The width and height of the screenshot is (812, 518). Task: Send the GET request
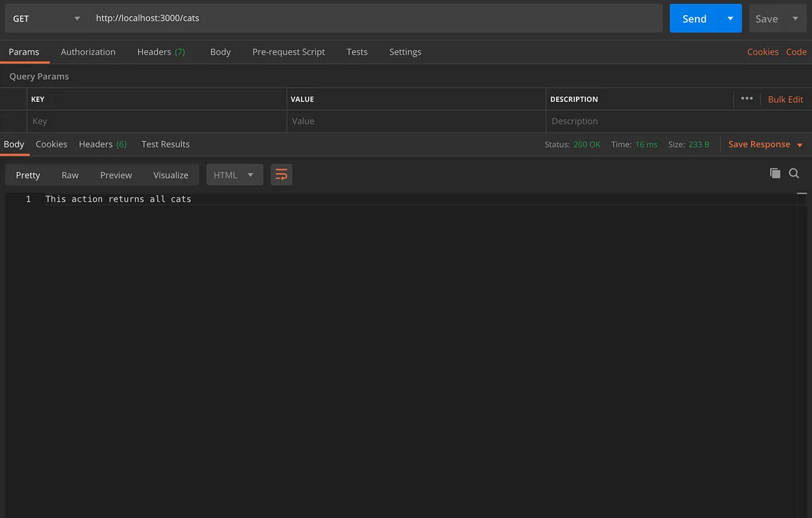tap(694, 19)
